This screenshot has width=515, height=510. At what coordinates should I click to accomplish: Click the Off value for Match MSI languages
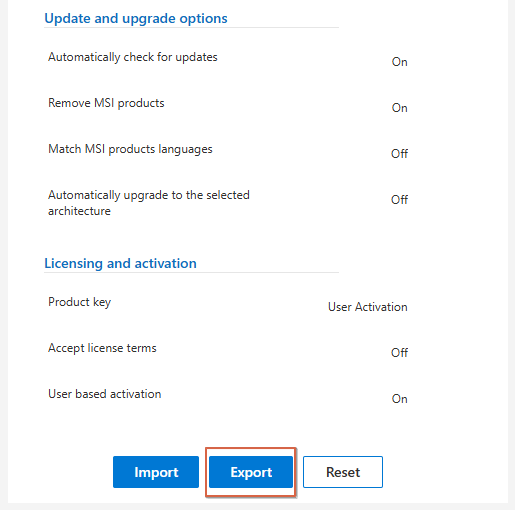point(399,154)
